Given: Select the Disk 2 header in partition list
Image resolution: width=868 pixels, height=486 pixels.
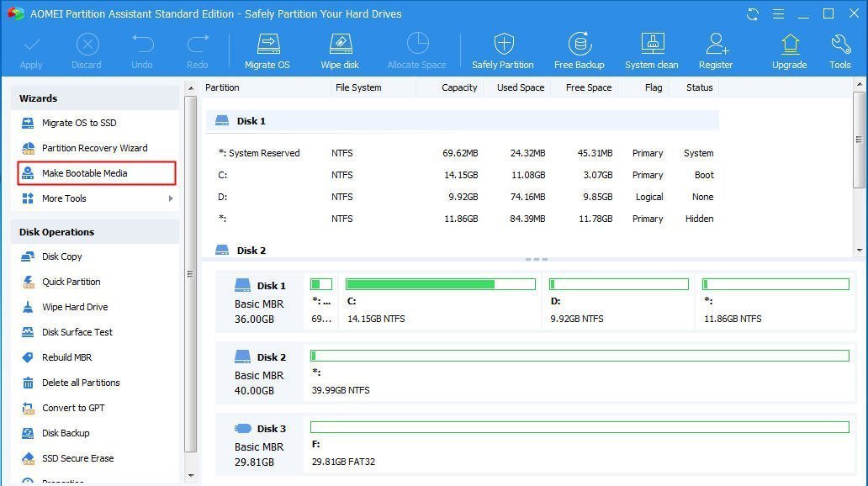Looking at the screenshot, I should pyautogui.click(x=463, y=251).
